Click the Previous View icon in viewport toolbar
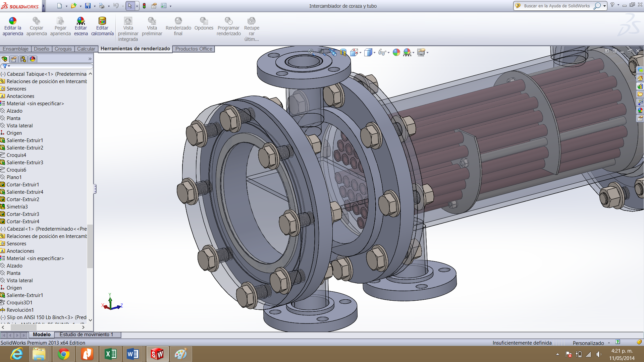 point(333,52)
